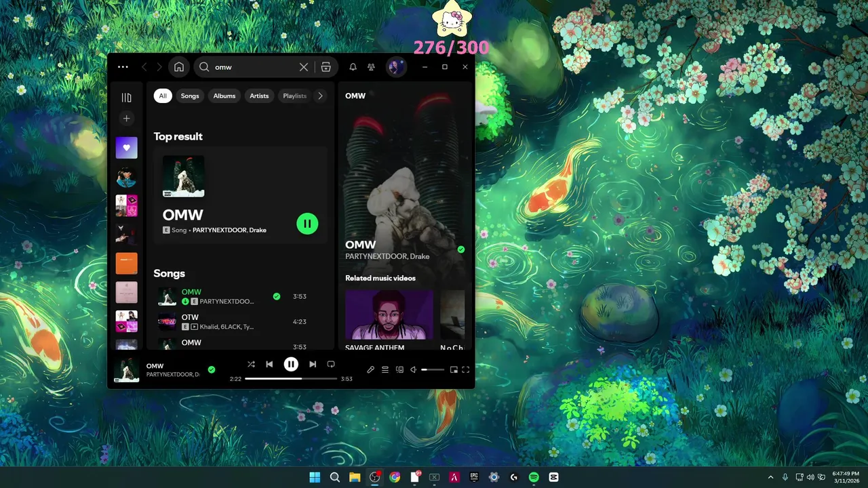Seek on the song progress bar
868x488 pixels.
(291, 379)
